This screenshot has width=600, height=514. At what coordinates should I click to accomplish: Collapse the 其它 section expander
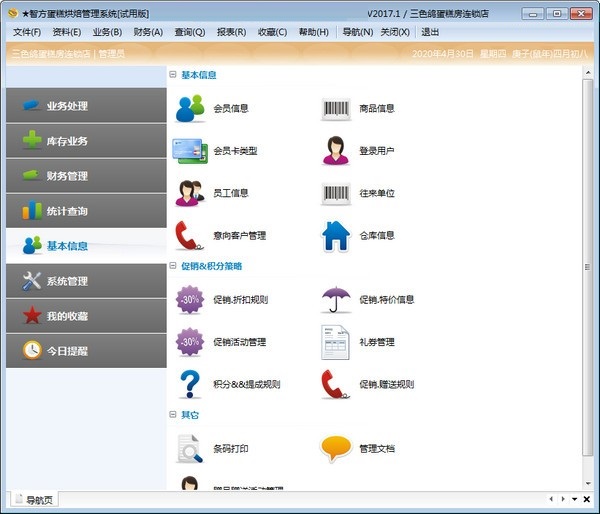pos(173,414)
